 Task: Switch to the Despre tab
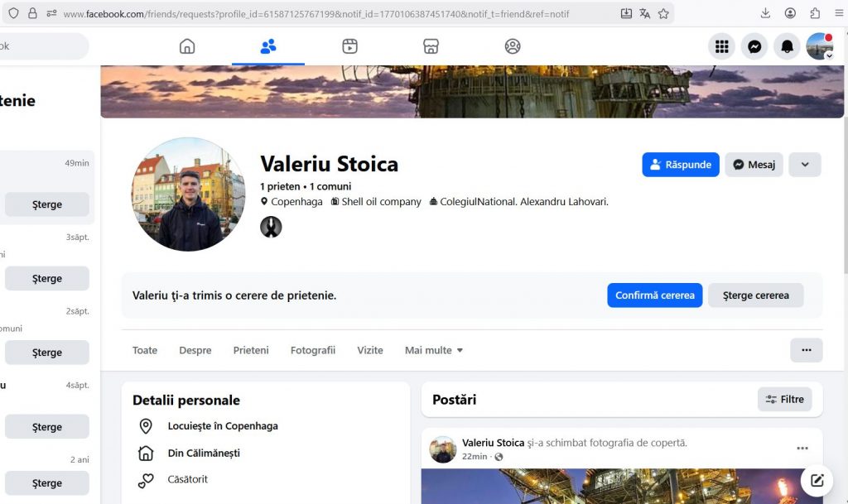[195, 350]
